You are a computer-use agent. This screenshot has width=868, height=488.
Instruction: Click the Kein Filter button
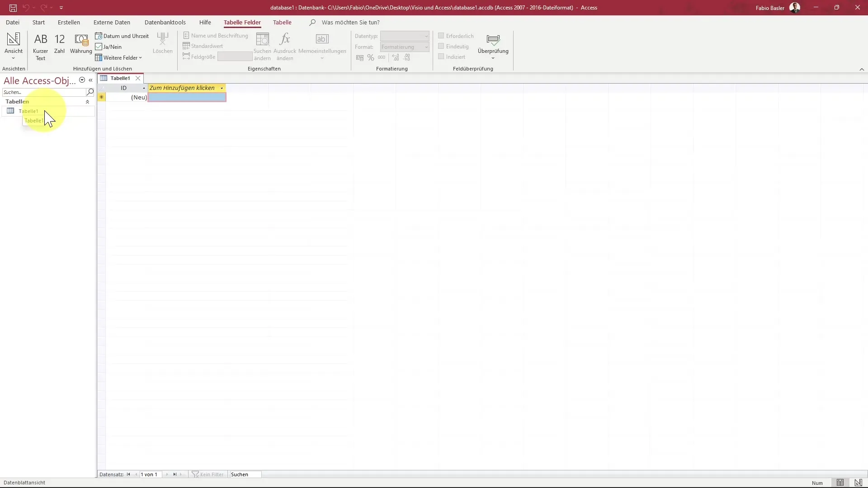pos(208,474)
